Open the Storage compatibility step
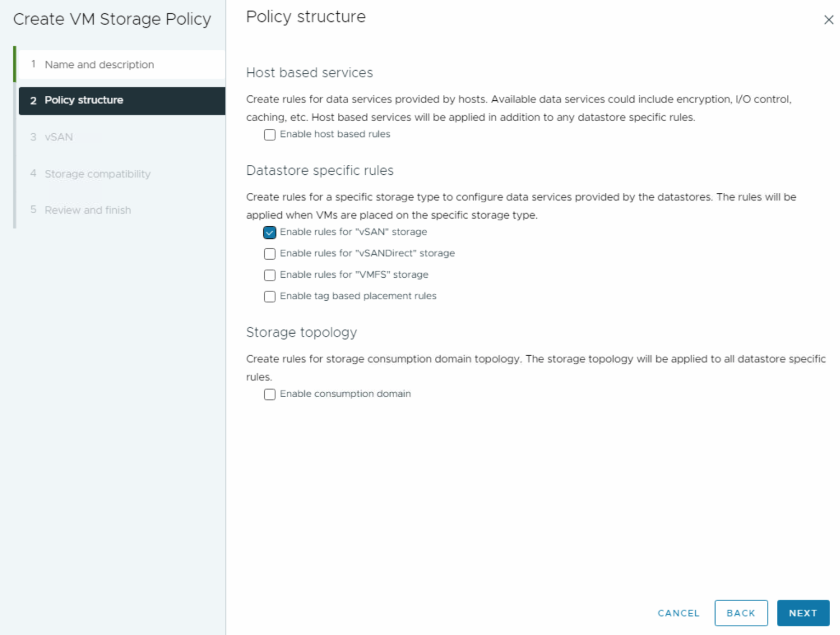Viewport: 840px width, 635px height. click(98, 174)
